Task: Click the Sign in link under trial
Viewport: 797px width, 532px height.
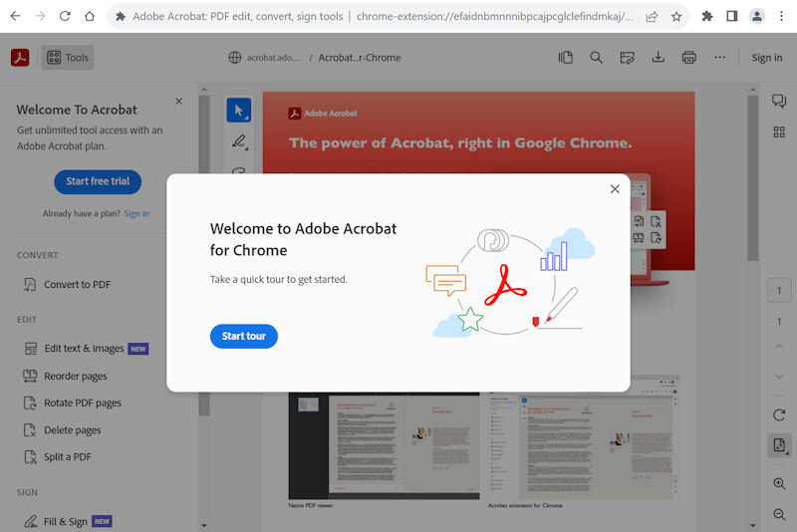Action: click(x=136, y=213)
